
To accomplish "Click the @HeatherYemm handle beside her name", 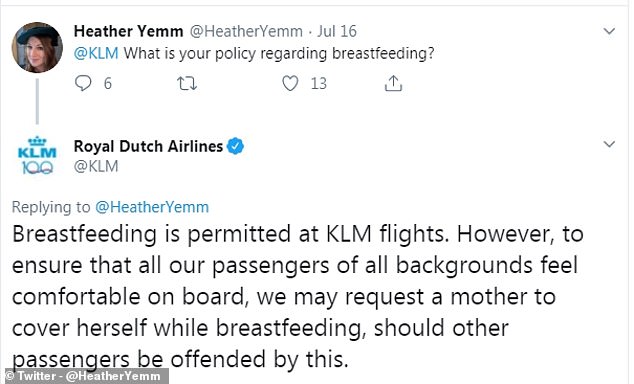I will pyautogui.click(x=246, y=31).
